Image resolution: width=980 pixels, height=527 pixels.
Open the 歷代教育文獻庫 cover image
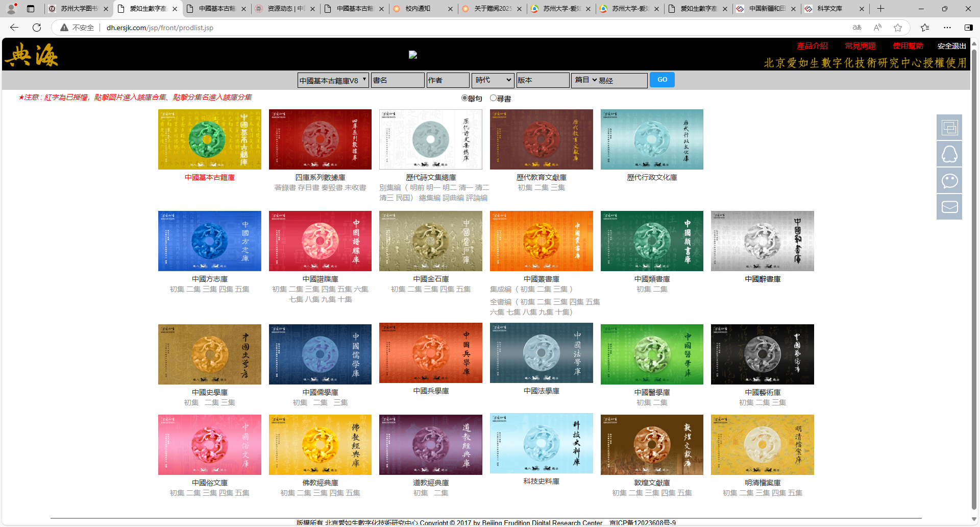(x=542, y=139)
